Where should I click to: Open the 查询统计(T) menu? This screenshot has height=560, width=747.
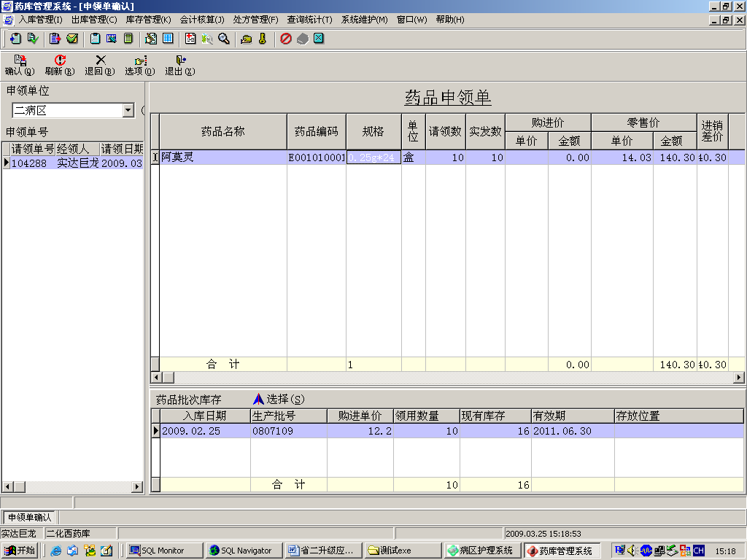[309, 20]
